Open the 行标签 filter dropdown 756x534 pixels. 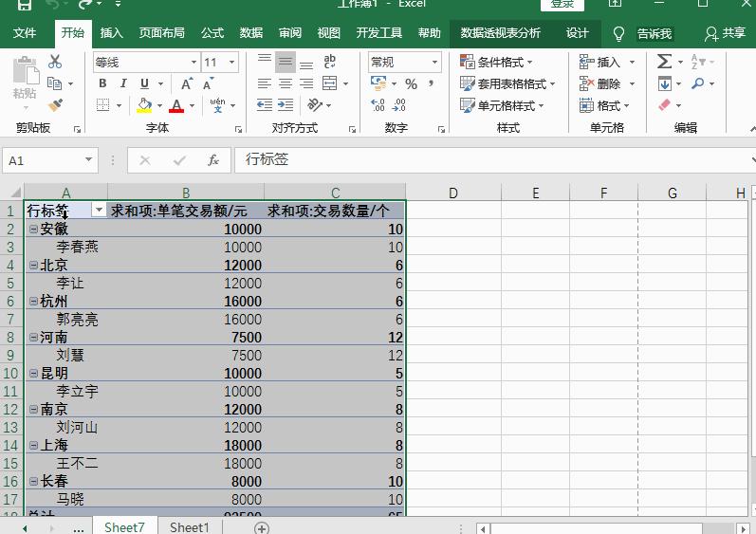click(x=98, y=211)
